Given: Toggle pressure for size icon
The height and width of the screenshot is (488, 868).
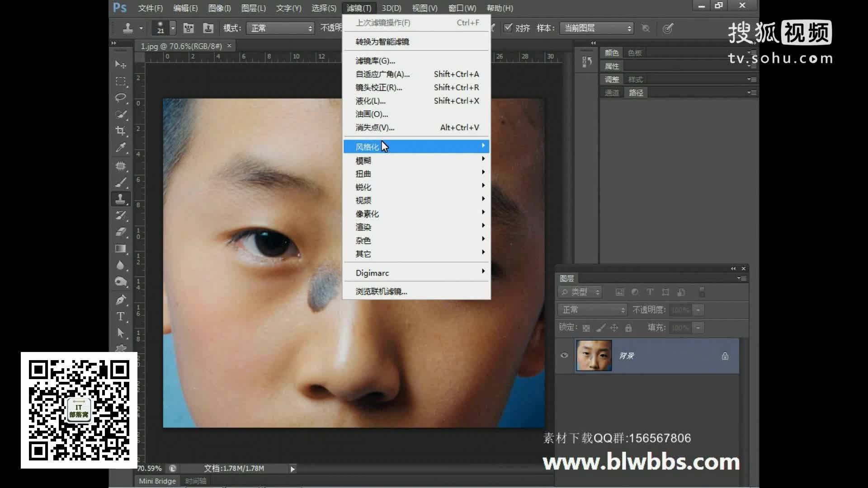Looking at the screenshot, I should (x=668, y=28).
